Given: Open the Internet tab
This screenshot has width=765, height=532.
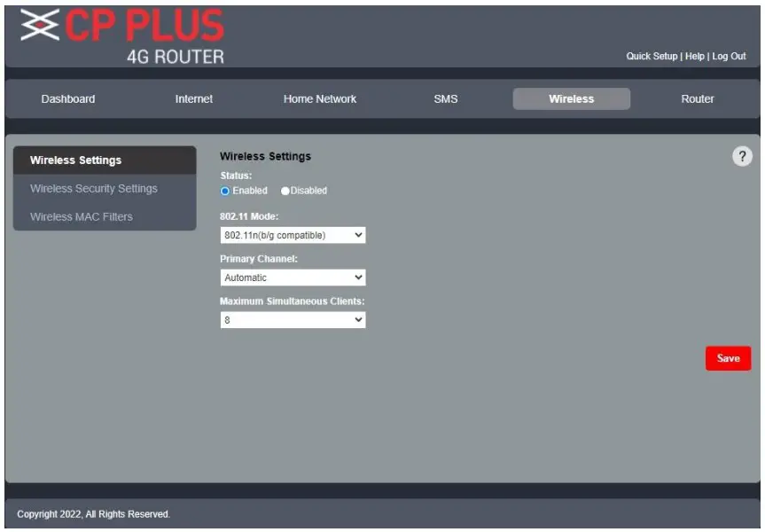Looking at the screenshot, I should click(194, 99).
